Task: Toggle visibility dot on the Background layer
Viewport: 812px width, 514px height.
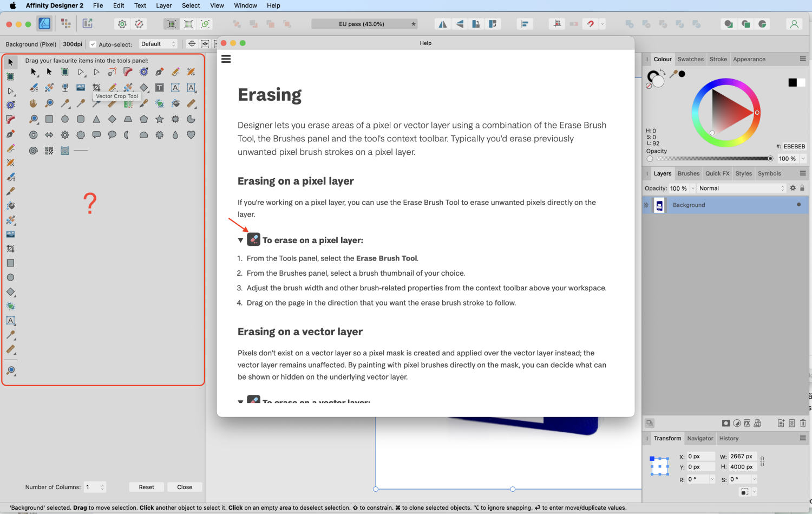Action: (x=798, y=205)
